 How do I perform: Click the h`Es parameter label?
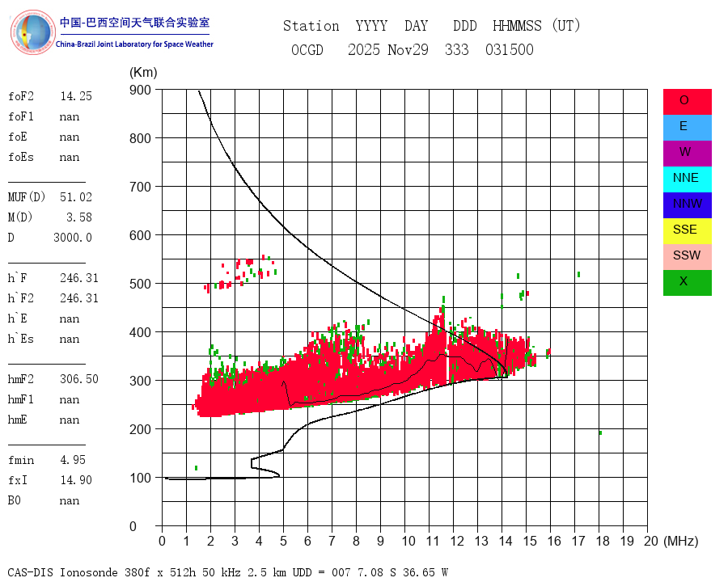21,339
